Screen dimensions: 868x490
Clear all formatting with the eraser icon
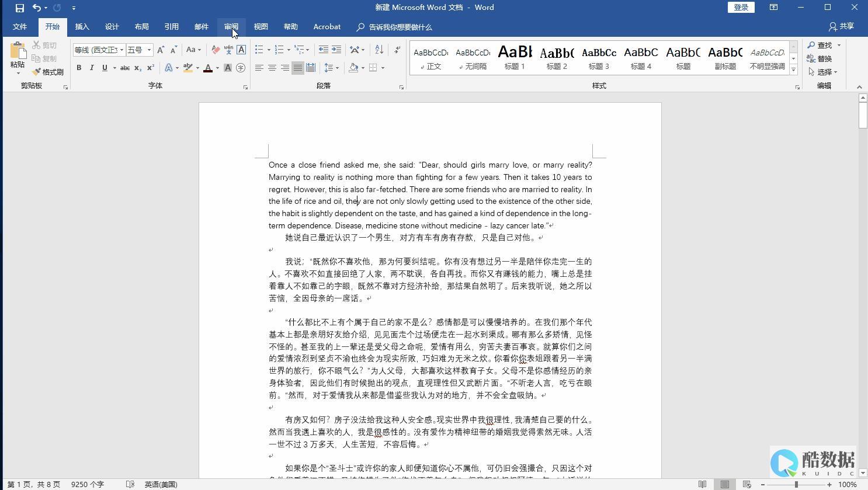(216, 50)
